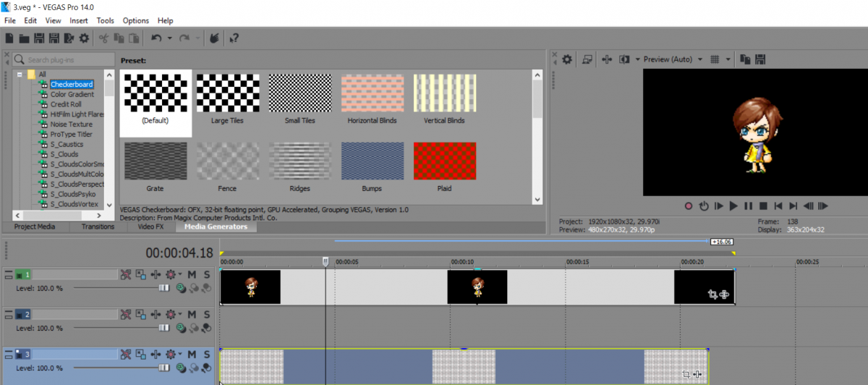Adjust track 1 level slider

click(x=163, y=288)
